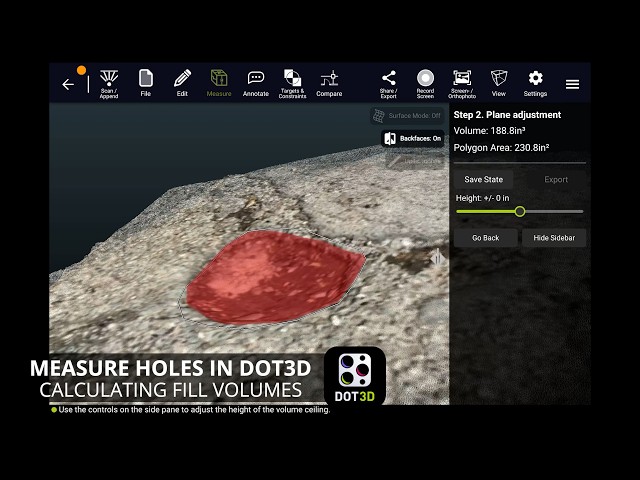This screenshot has width=640, height=480.
Task: Click the Height slider handle
Action: (x=520, y=211)
